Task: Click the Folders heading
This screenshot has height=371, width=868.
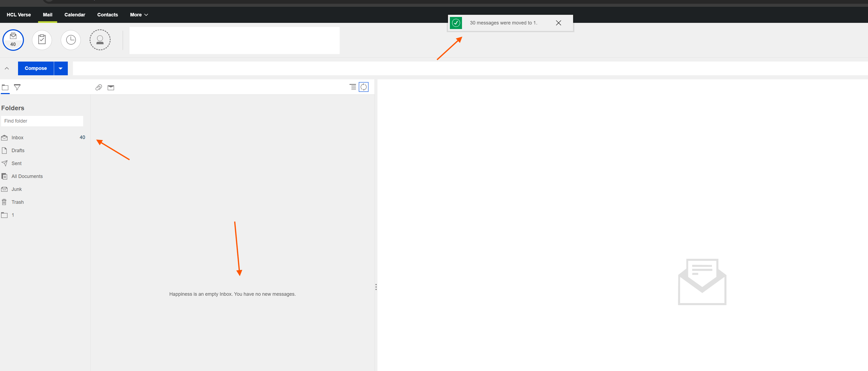Action: (13, 108)
